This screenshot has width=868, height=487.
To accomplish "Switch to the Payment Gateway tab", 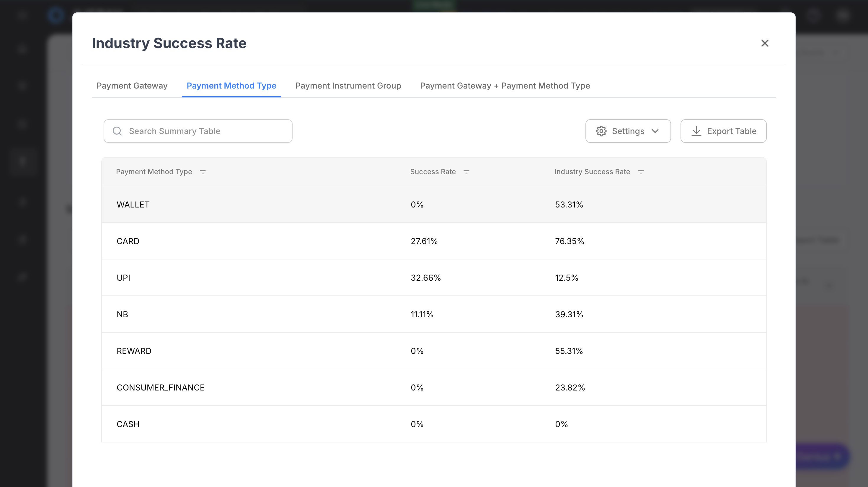I will [x=132, y=86].
